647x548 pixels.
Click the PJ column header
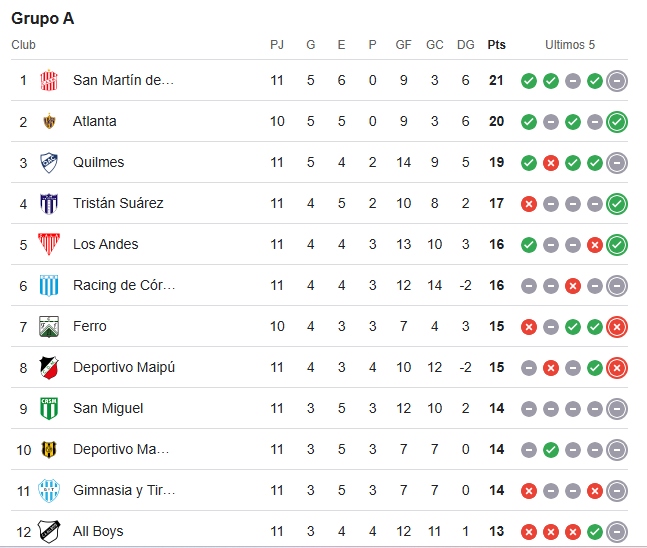277,45
